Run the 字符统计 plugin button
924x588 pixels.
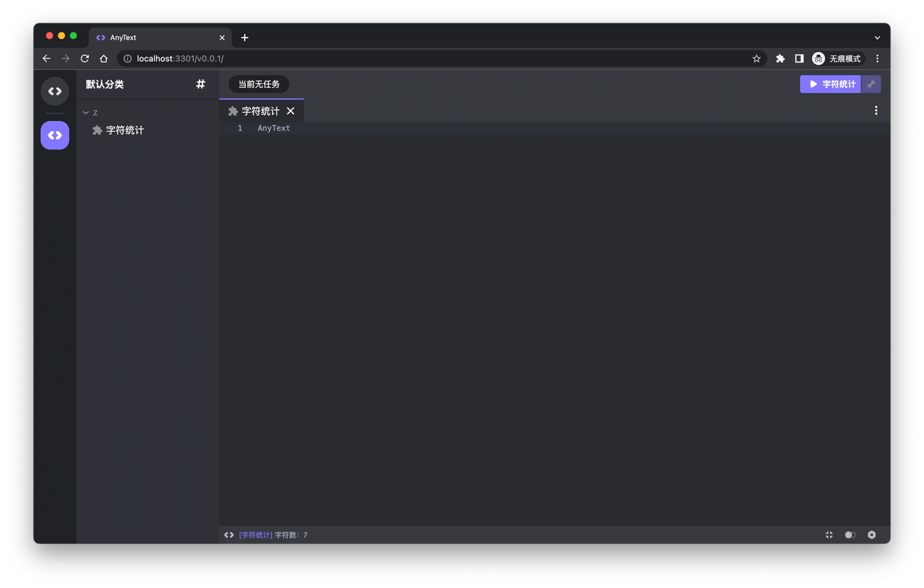coord(830,84)
